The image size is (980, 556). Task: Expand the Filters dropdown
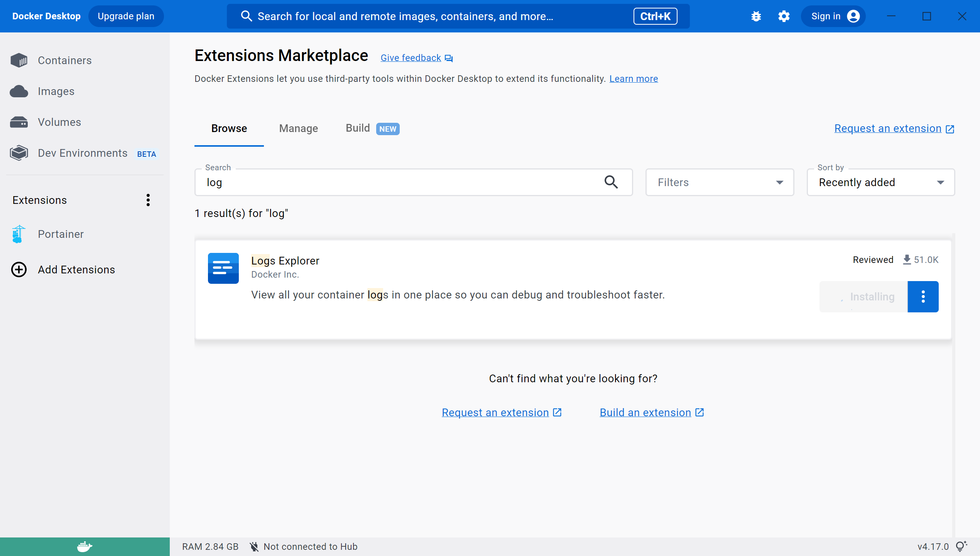pos(720,182)
